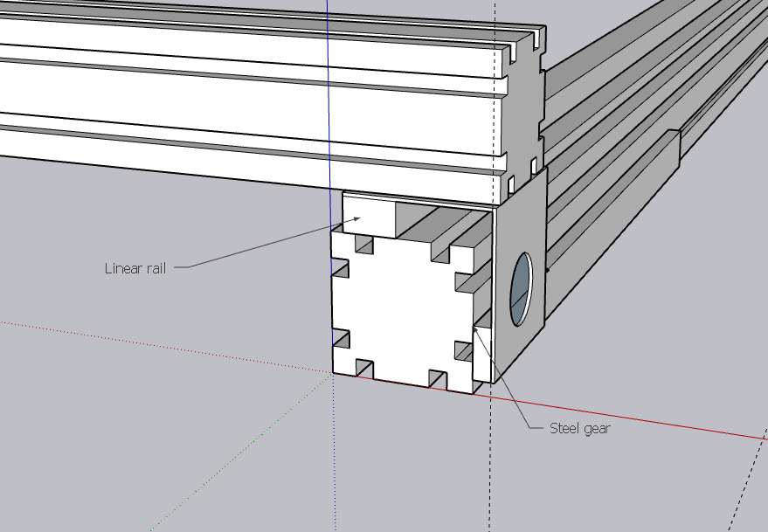Select the bottom-right T-slot notch on end face
This screenshot has height=532, width=768.
coord(439,378)
